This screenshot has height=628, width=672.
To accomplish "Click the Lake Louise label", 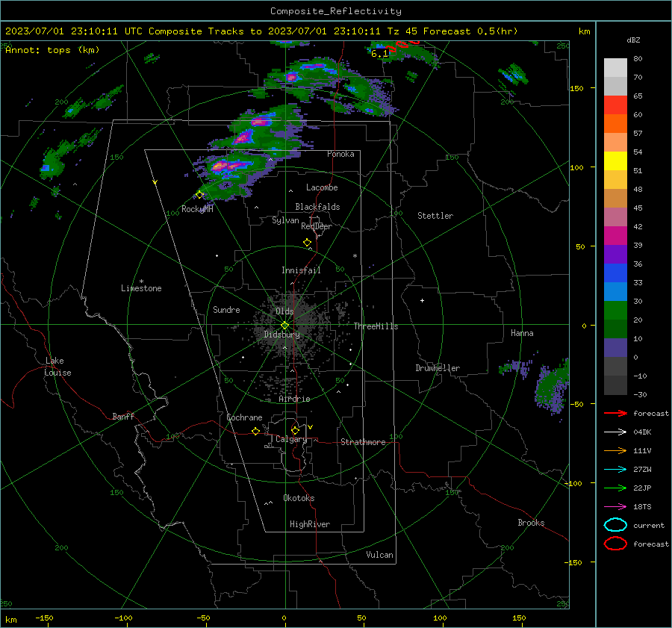I will 57,367.
